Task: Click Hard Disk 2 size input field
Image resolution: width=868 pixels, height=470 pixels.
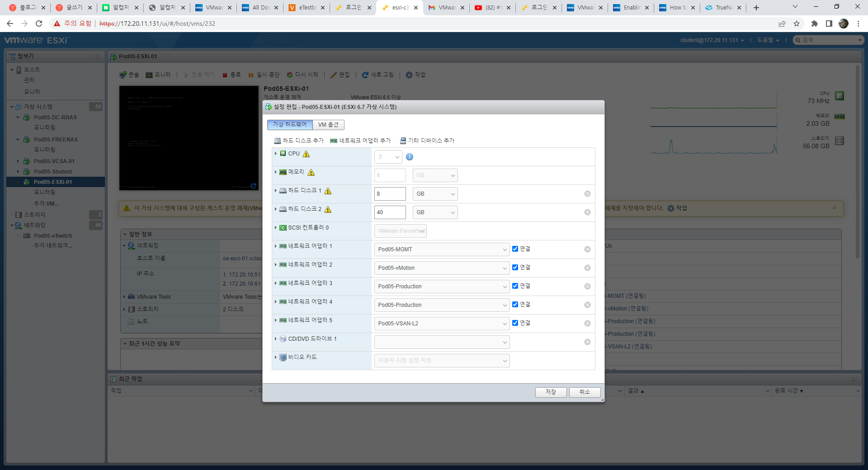Action: pyautogui.click(x=390, y=212)
